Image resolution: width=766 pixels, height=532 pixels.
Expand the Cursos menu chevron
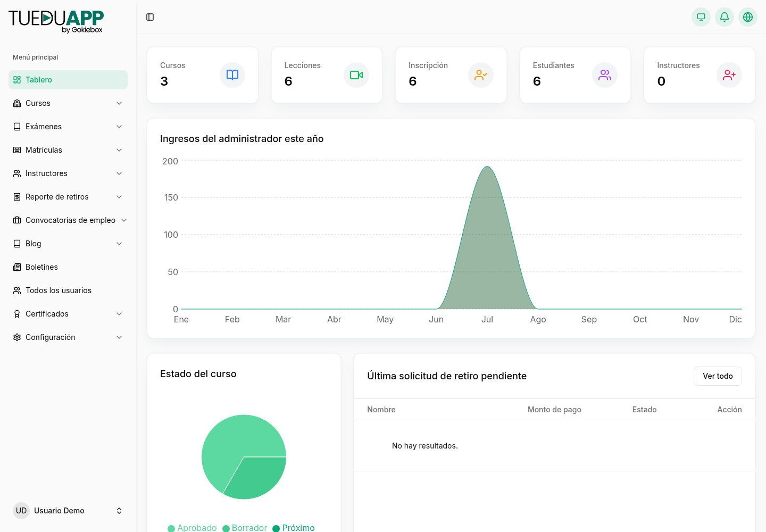119,103
